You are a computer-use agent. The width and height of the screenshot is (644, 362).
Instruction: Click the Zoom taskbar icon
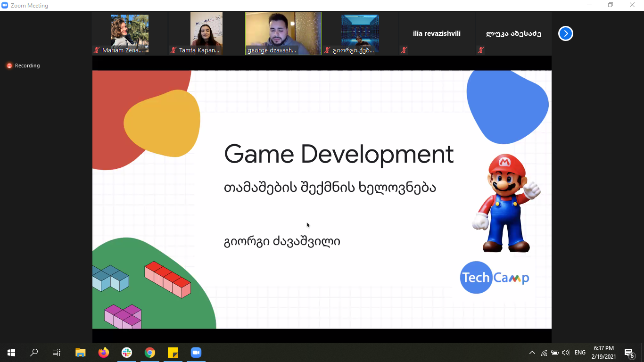point(196,352)
